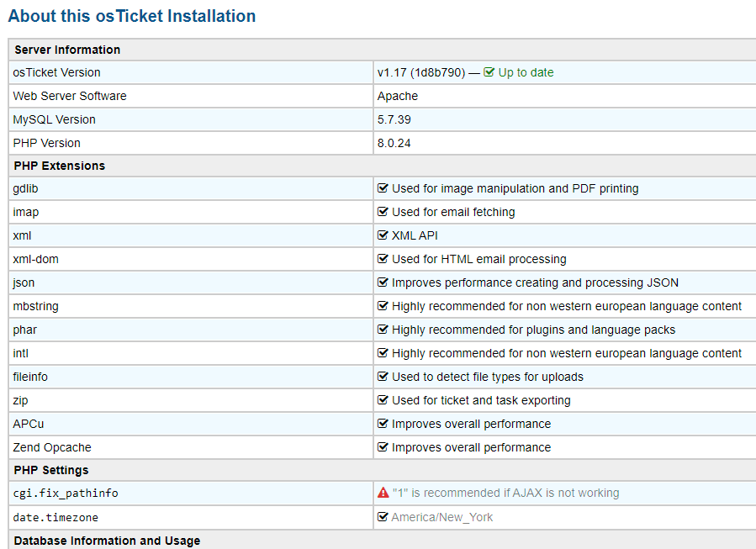Click the red warning icon for cgi.fix_pathinfo
This screenshot has width=756, height=549.
coord(383,493)
